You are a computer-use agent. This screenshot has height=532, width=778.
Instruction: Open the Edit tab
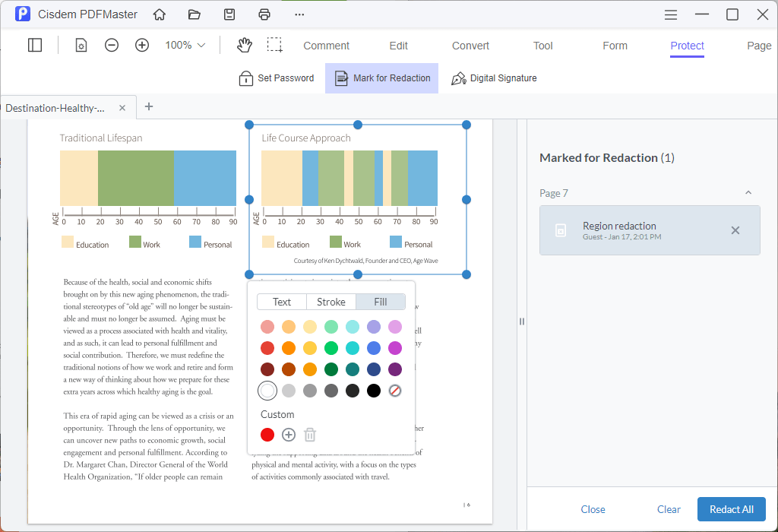tap(398, 46)
